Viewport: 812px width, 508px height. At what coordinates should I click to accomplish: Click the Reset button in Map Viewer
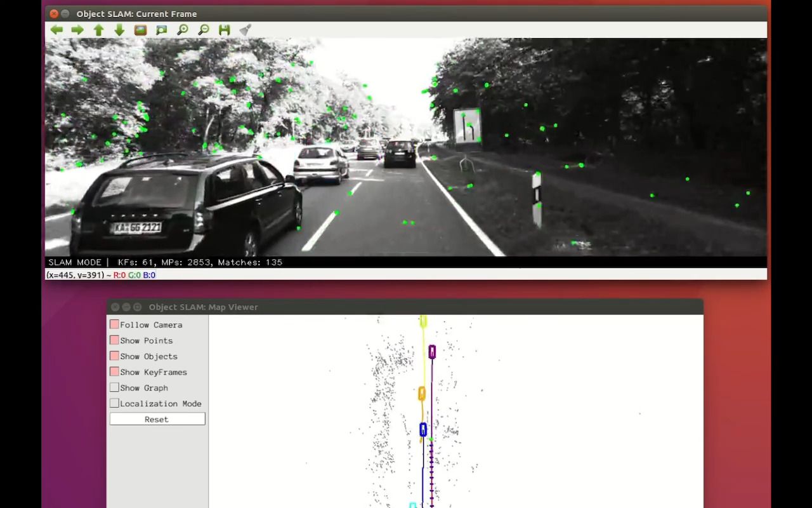(x=157, y=419)
